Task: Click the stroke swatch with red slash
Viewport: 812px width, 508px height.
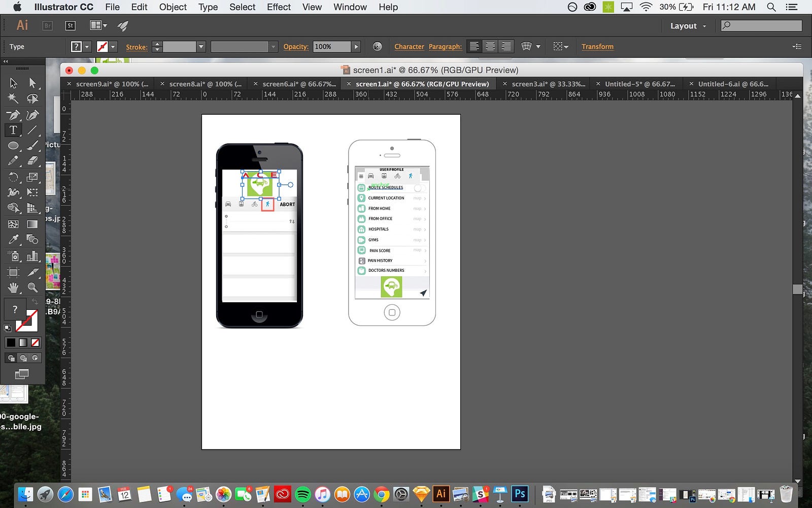Action: click(x=103, y=47)
